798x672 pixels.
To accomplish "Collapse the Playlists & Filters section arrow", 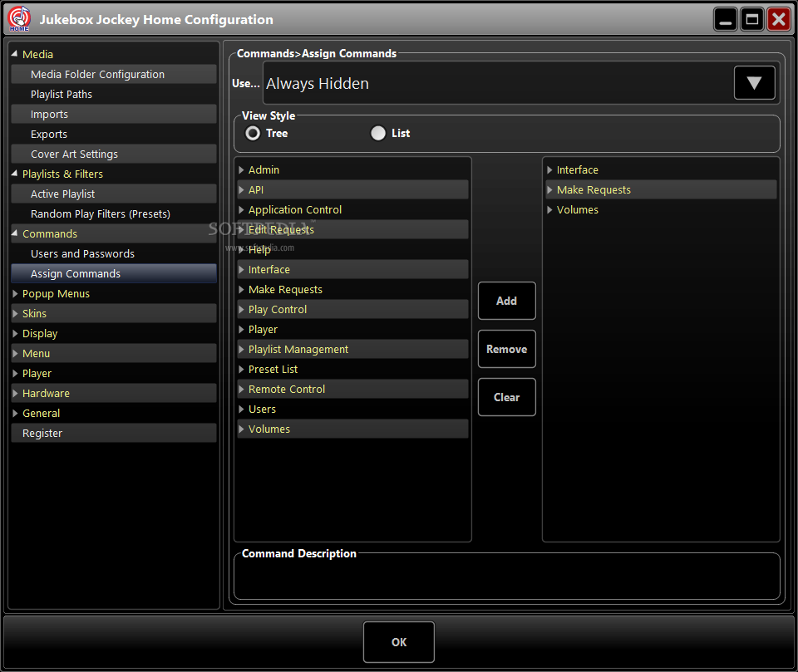I will [14, 174].
